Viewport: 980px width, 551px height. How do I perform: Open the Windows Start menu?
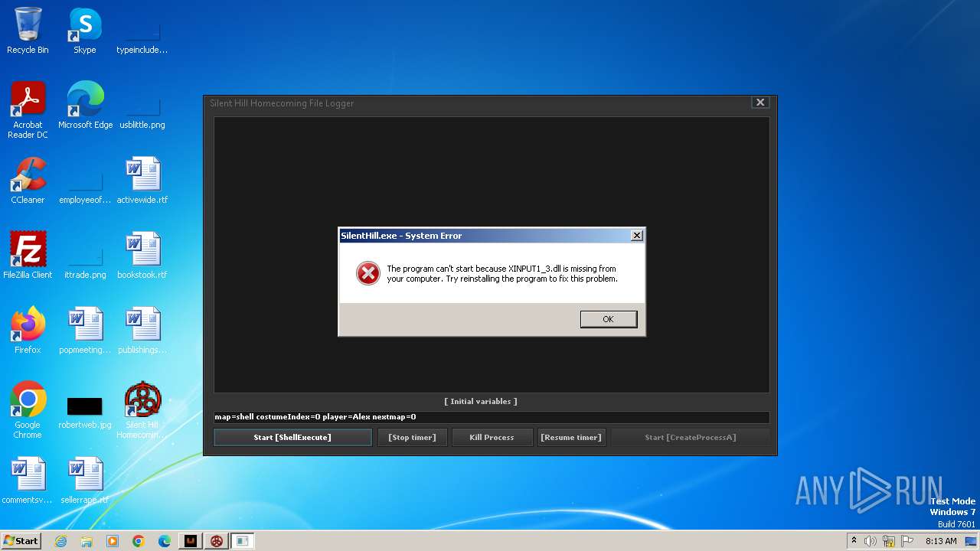[x=21, y=540]
